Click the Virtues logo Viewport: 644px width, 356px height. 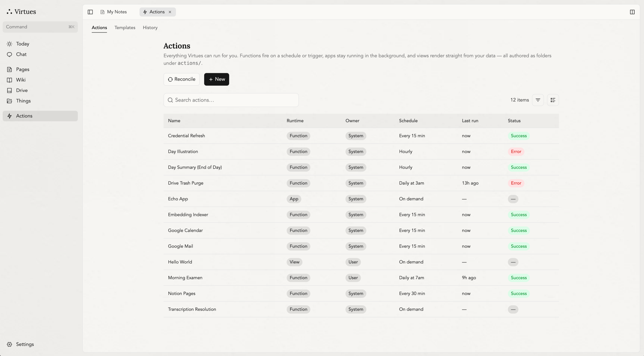pos(21,12)
